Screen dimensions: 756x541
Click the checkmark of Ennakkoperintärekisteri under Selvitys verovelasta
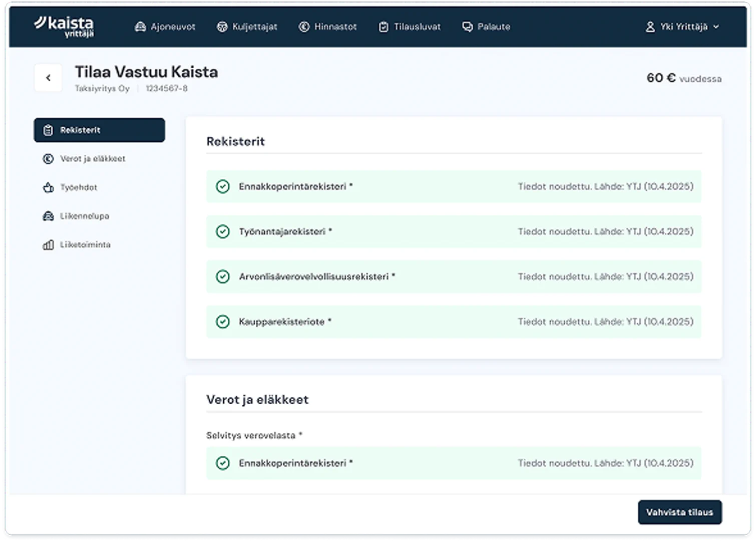[x=223, y=463]
